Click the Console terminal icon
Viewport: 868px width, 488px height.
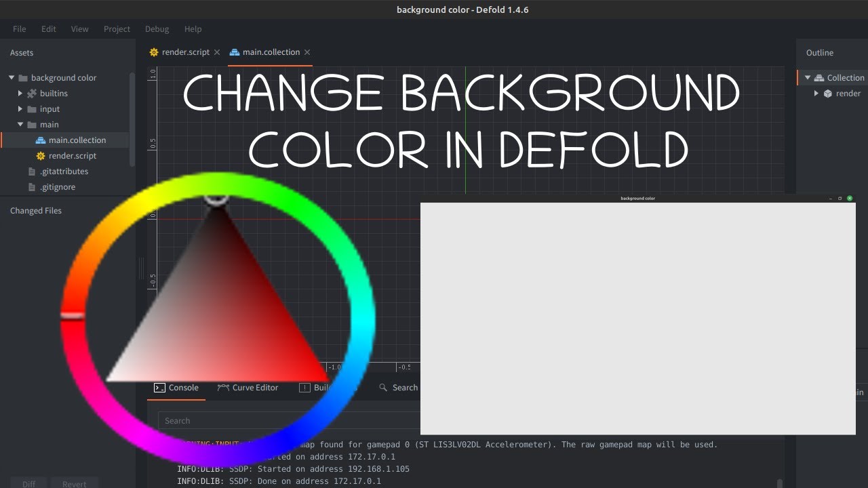(x=159, y=388)
